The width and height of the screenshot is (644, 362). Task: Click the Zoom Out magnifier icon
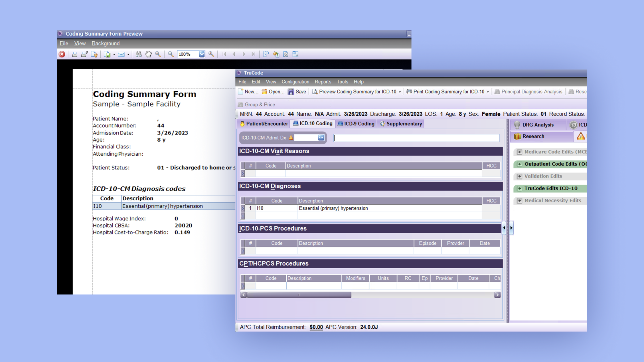click(171, 54)
